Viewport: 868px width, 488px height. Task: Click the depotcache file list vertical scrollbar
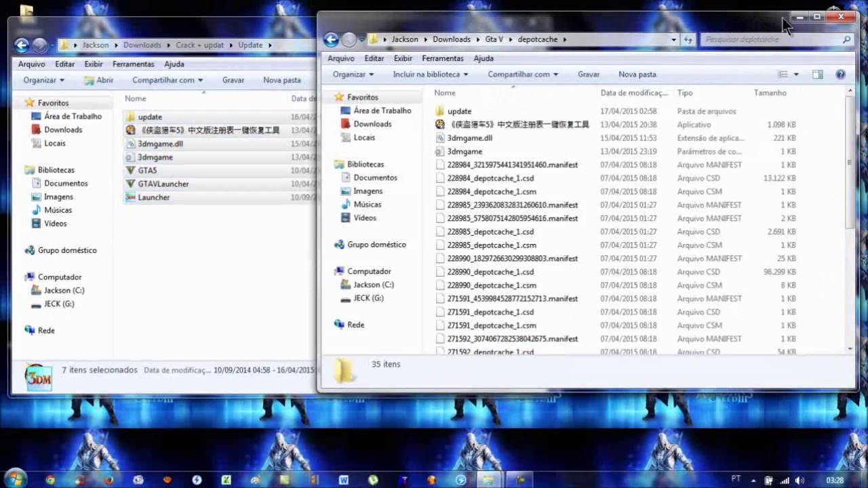(850, 163)
